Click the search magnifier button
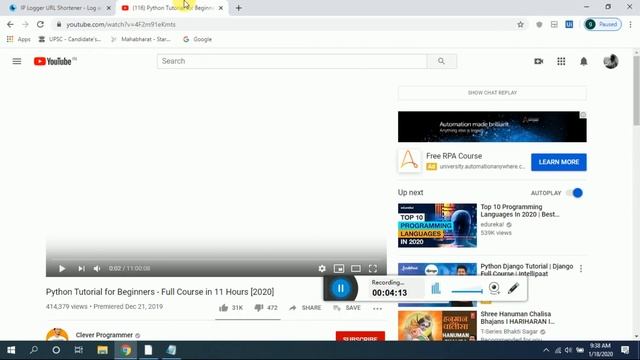This screenshot has height=360, width=640. 441,61
